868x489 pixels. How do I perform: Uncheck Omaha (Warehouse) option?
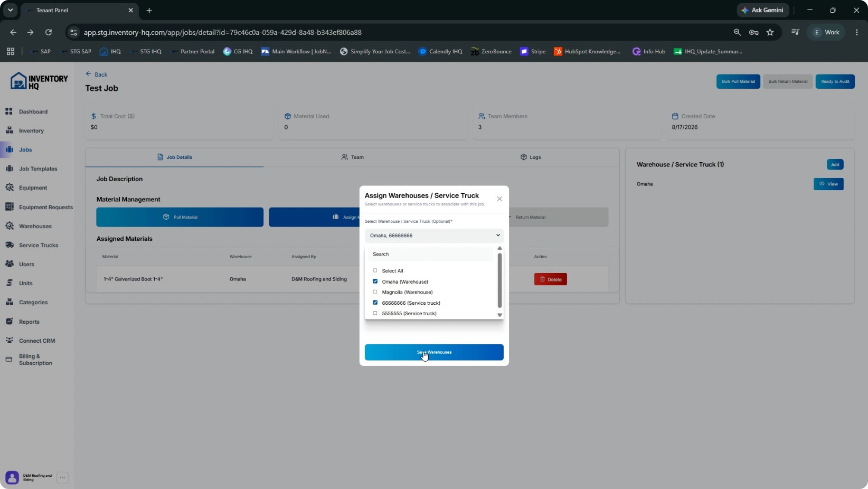click(x=375, y=281)
